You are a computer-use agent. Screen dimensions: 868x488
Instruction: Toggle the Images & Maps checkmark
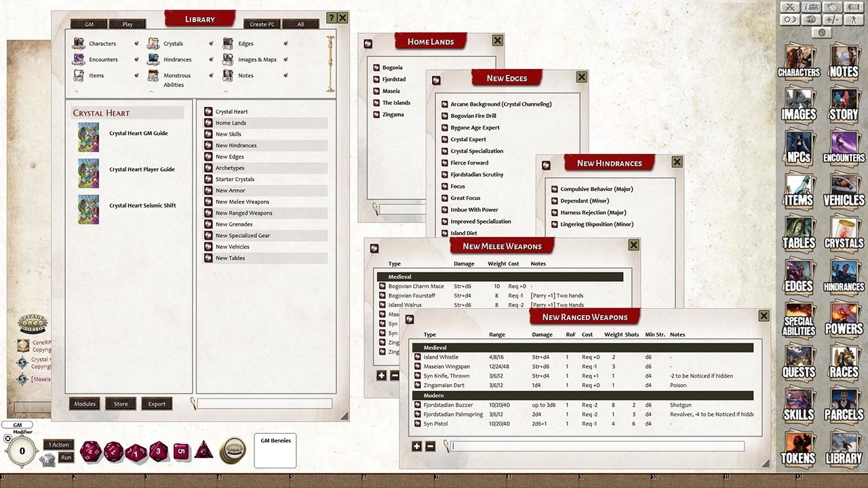click(286, 60)
